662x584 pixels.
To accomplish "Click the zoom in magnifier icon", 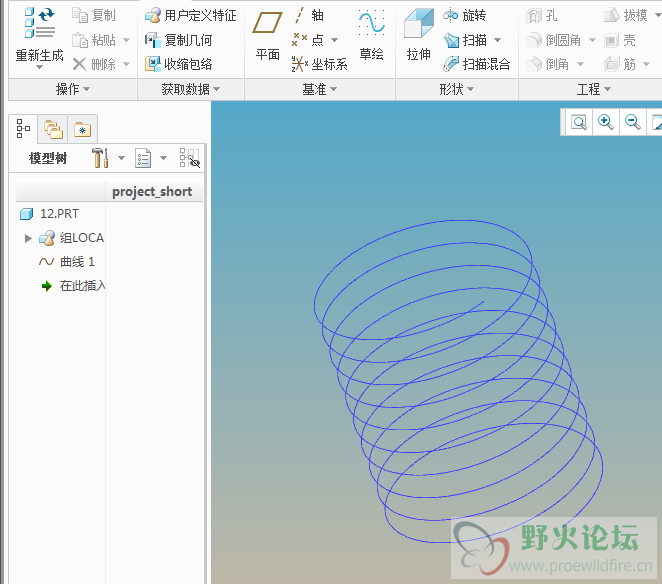I will pyautogui.click(x=606, y=122).
